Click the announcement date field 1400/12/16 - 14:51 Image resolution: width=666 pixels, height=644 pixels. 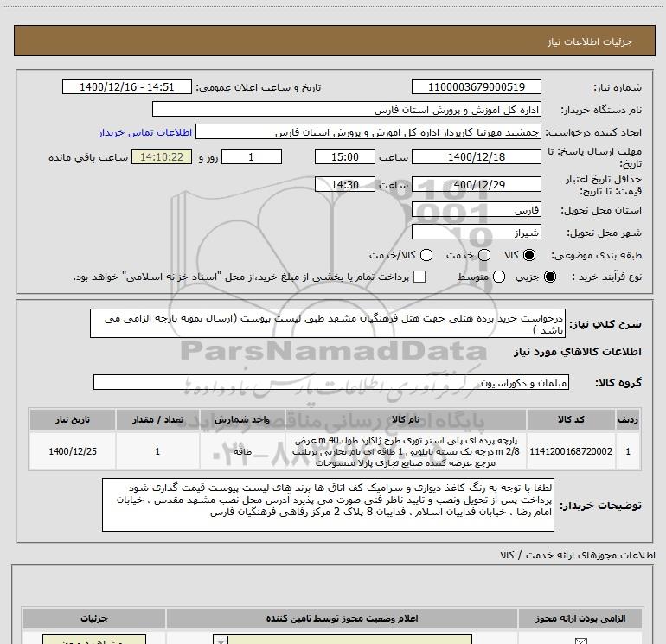[x=127, y=87]
